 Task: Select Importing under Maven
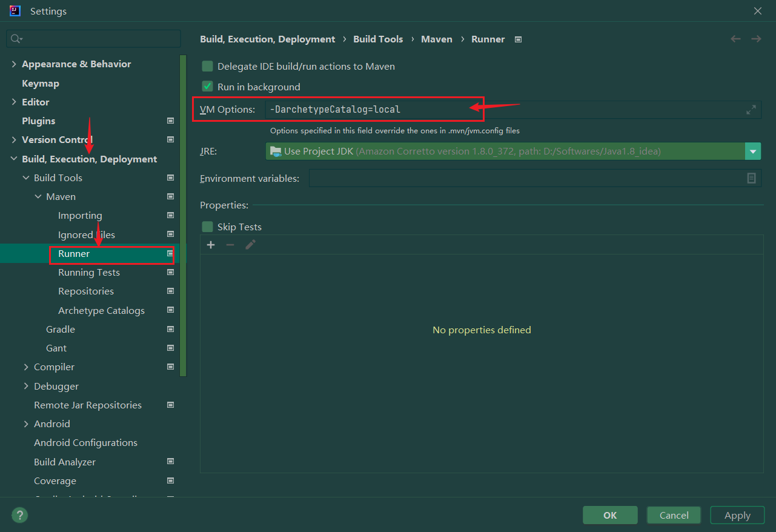80,216
